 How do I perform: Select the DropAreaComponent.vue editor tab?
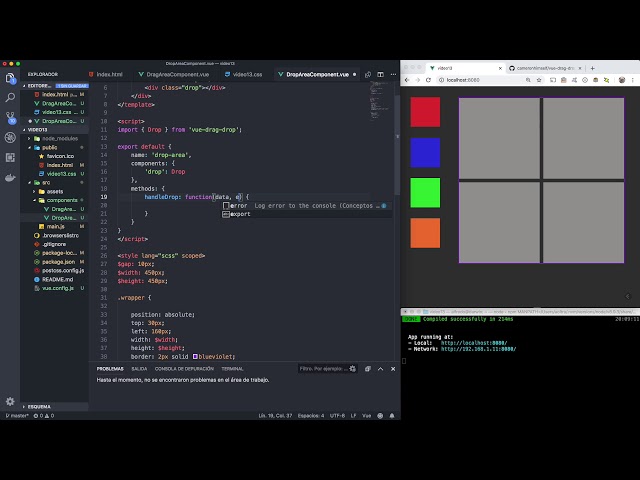click(x=317, y=74)
